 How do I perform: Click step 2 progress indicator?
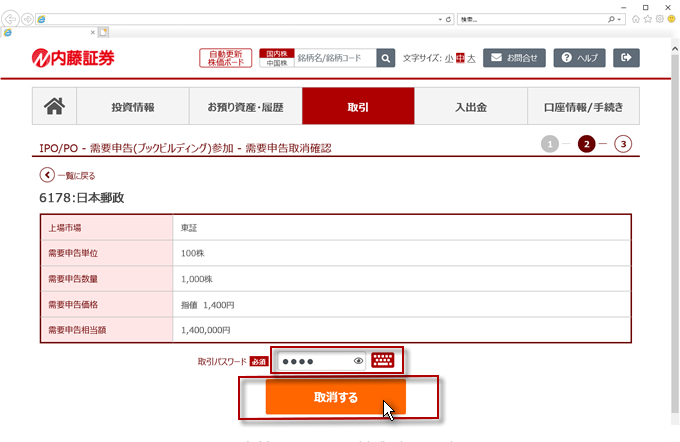coord(586,144)
